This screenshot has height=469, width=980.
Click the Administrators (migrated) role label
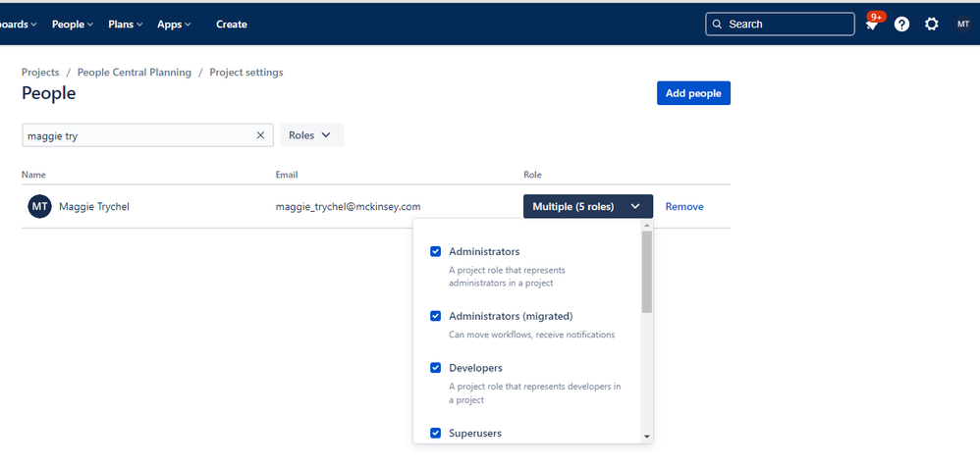pyautogui.click(x=511, y=316)
